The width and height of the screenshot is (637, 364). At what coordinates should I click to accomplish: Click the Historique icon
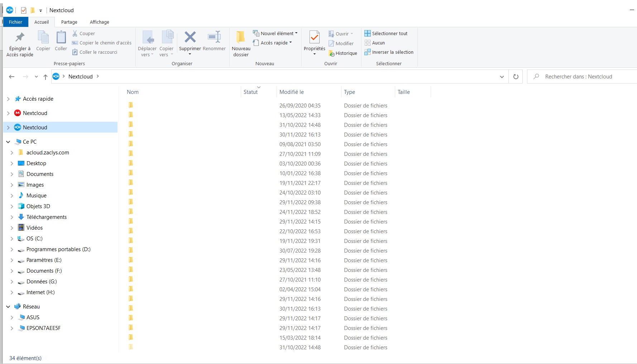(x=332, y=53)
